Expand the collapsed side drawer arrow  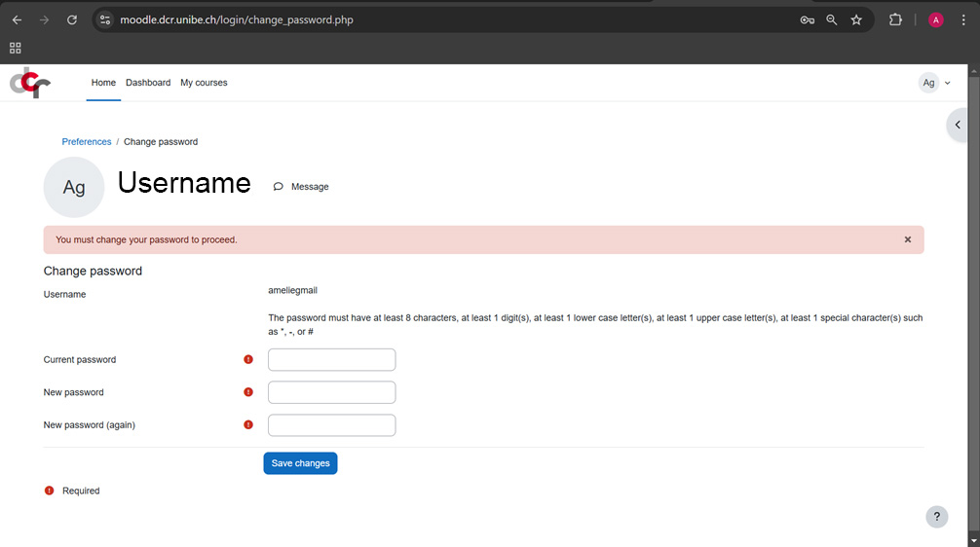[x=959, y=126]
